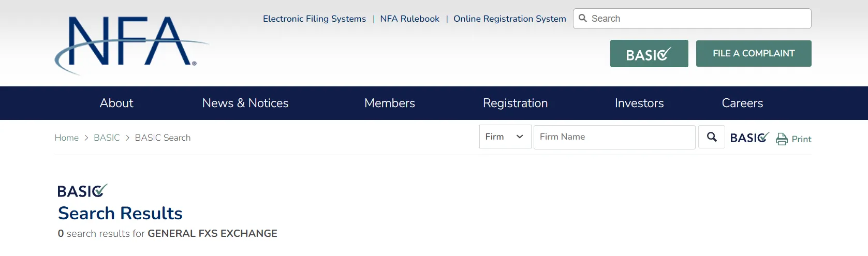Screen dimensions: 868x256
Task: Go to BASIC breadcrumb link
Action: pos(107,138)
